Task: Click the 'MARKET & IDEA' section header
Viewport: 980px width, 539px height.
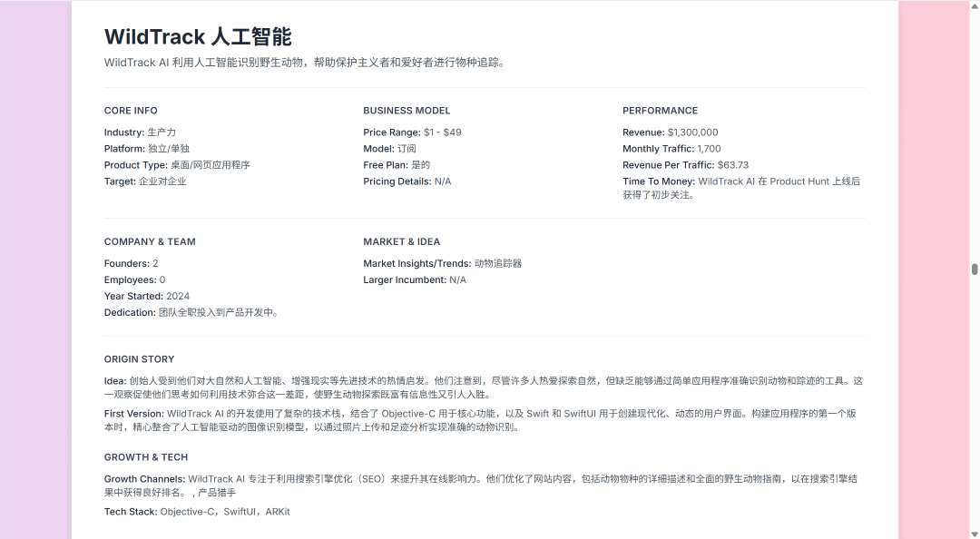Action: point(402,242)
